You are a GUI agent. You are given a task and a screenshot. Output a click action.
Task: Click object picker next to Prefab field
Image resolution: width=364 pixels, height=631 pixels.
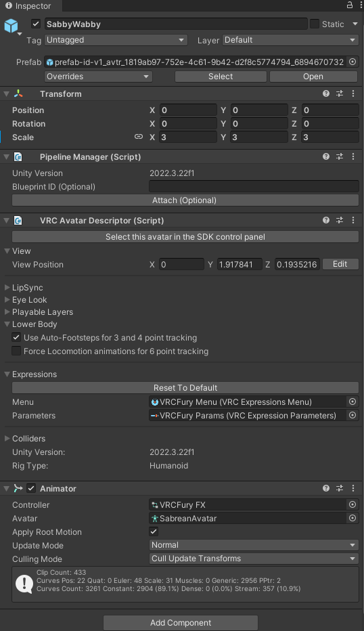tap(352, 62)
